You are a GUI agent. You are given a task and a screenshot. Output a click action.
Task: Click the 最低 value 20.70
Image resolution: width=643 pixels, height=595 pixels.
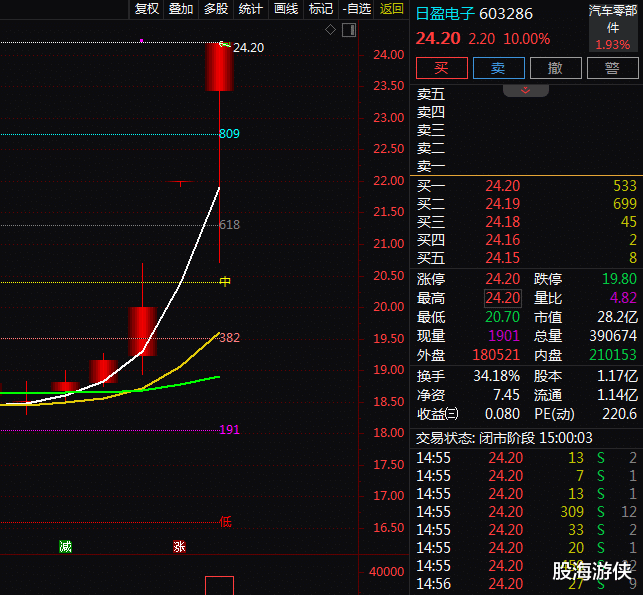point(503,317)
